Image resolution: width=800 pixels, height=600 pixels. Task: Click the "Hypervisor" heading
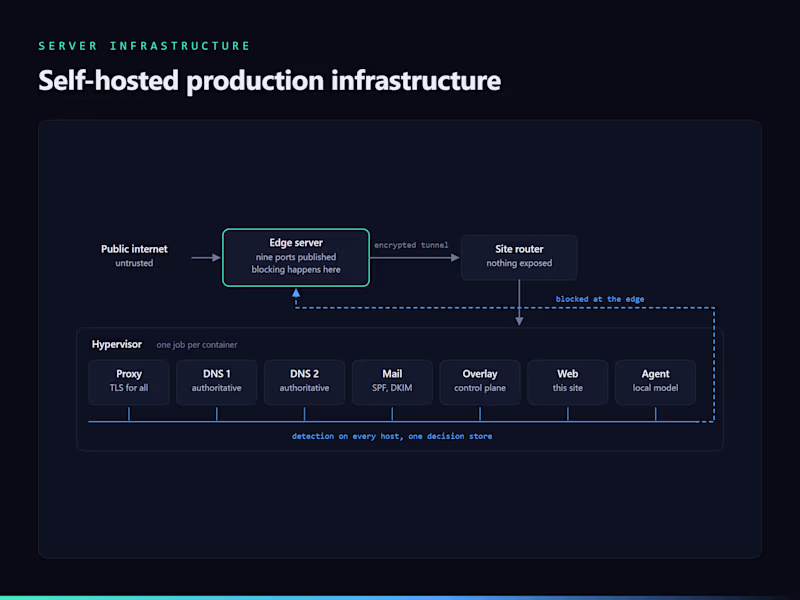[x=117, y=344]
